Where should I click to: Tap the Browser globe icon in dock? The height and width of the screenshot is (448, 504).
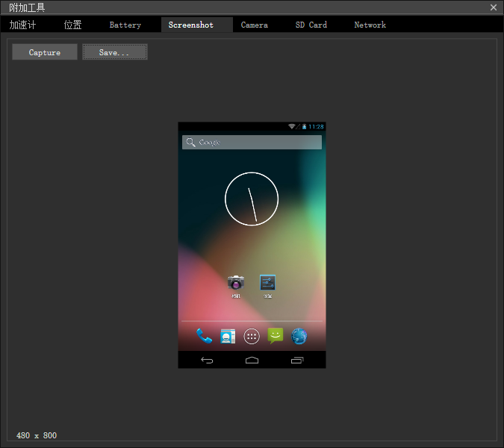tap(299, 336)
